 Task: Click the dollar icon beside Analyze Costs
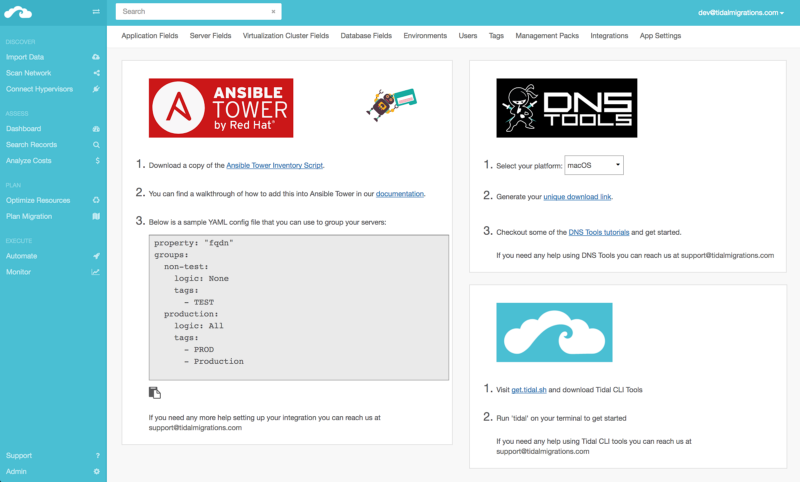(97, 161)
